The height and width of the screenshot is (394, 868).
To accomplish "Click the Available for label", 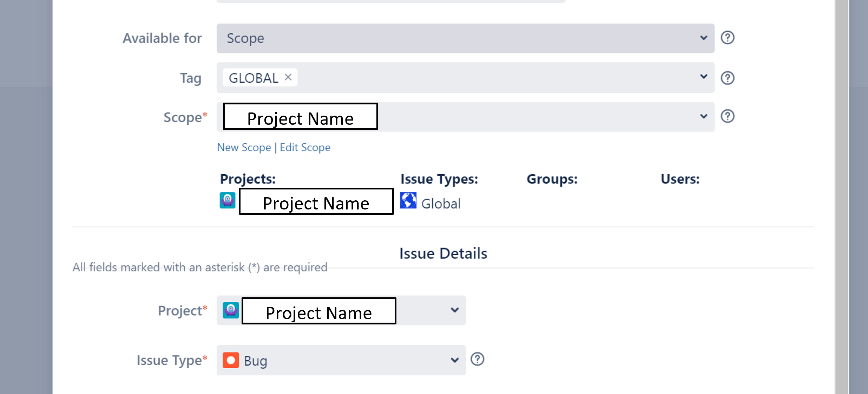I will point(162,38).
